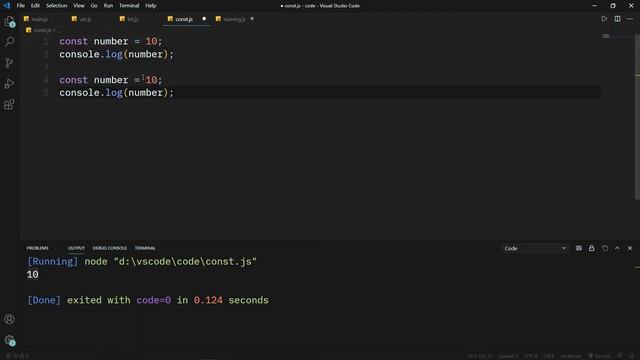Click 'const' keyword on line 4
The image size is (640, 360).
click(73, 80)
